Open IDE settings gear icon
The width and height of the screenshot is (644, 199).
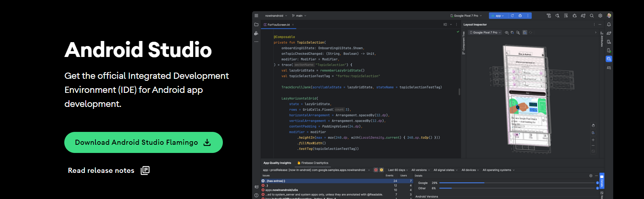pyautogui.click(x=600, y=16)
